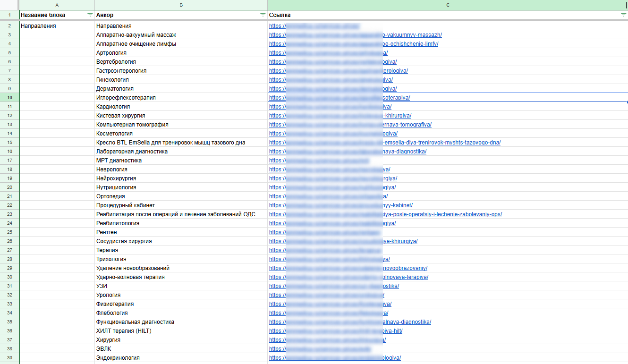Select the Ссылка header cell

pyautogui.click(x=448, y=15)
